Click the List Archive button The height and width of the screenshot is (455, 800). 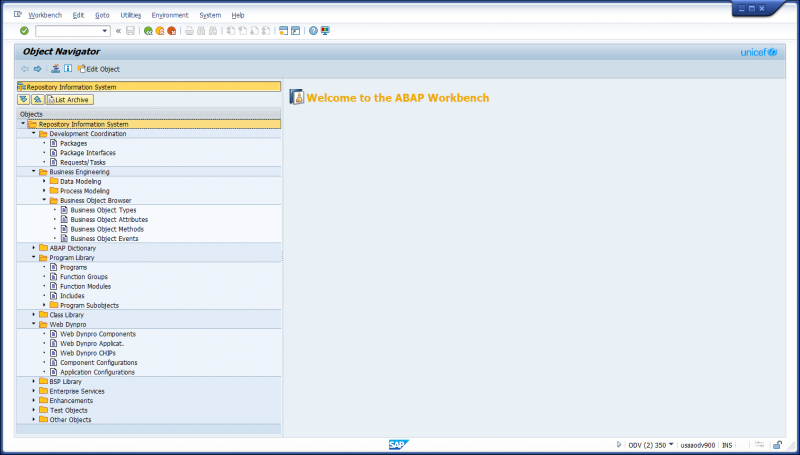69,100
